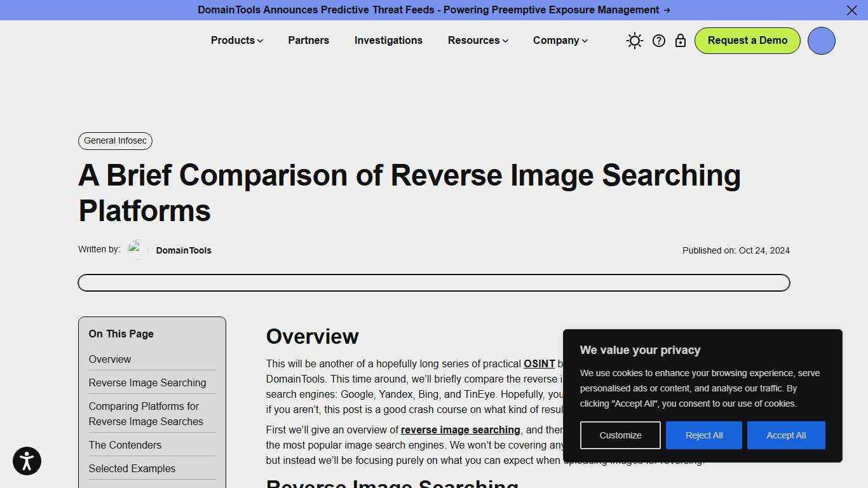The height and width of the screenshot is (488, 868).
Task: Open the OSINT link in the overview
Action: coord(539,363)
